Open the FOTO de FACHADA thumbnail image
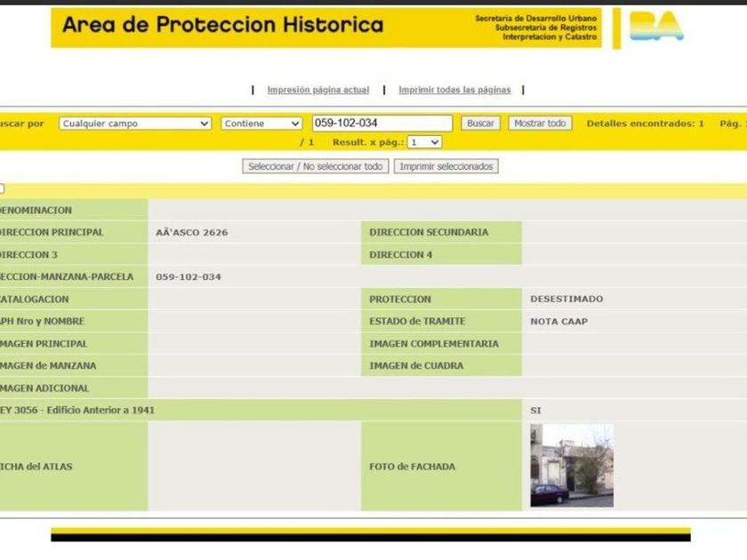Image resolution: width=747 pixels, height=560 pixels. [x=571, y=465]
